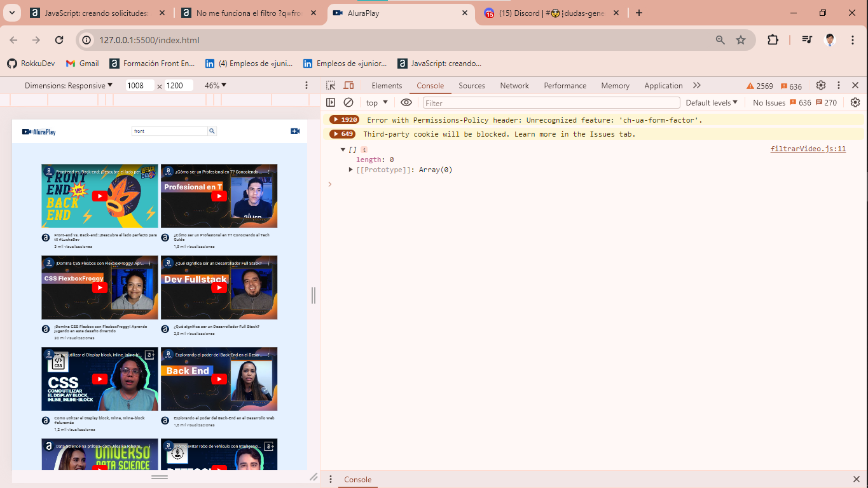The height and width of the screenshot is (488, 868).
Task: Switch to the Discord browser tab
Action: (551, 13)
